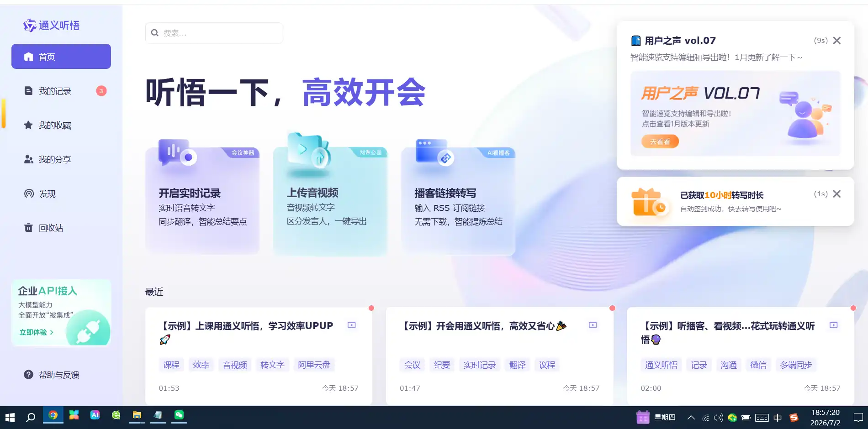The image size is (868, 429).
Task: Switch to Chrome in the taskbar
Action: pos(53,415)
